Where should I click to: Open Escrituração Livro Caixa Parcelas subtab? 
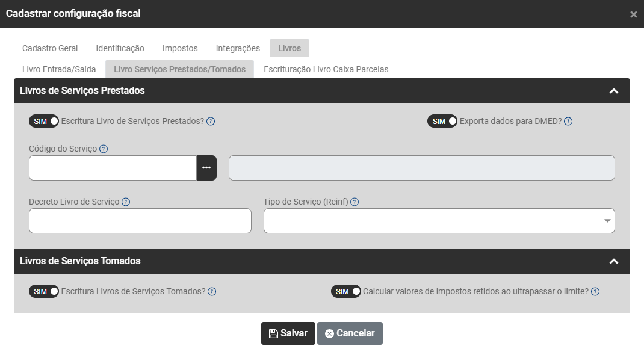(x=326, y=69)
